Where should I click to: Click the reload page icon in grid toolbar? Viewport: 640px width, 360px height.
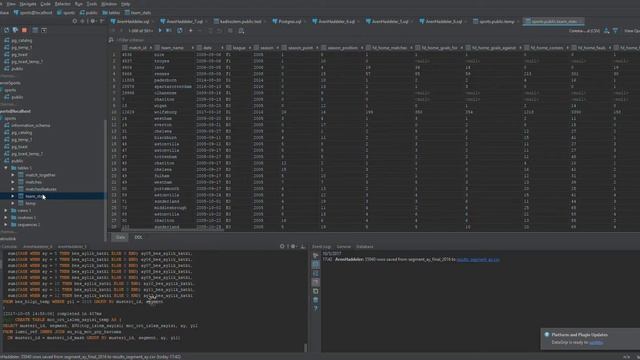pyautogui.click(x=180, y=30)
